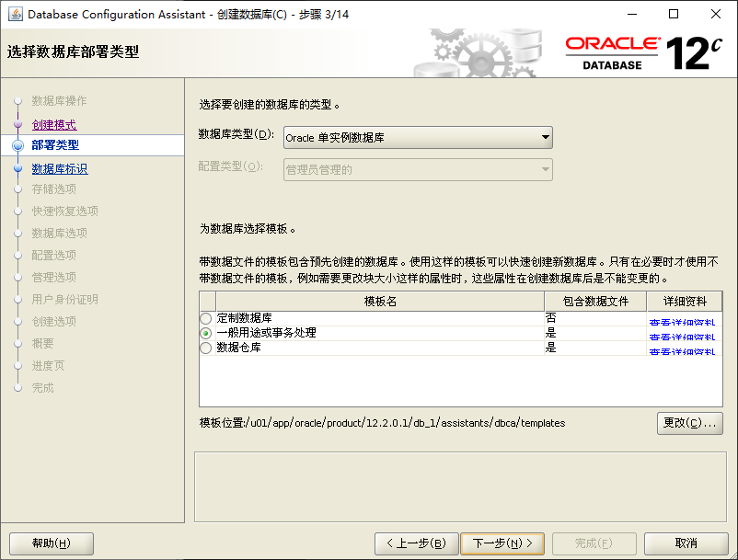Click 一般用途或事务处理 template name cell
Image resolution: width=738 pixels, height=560 pixels.
[x=380, y=333]
